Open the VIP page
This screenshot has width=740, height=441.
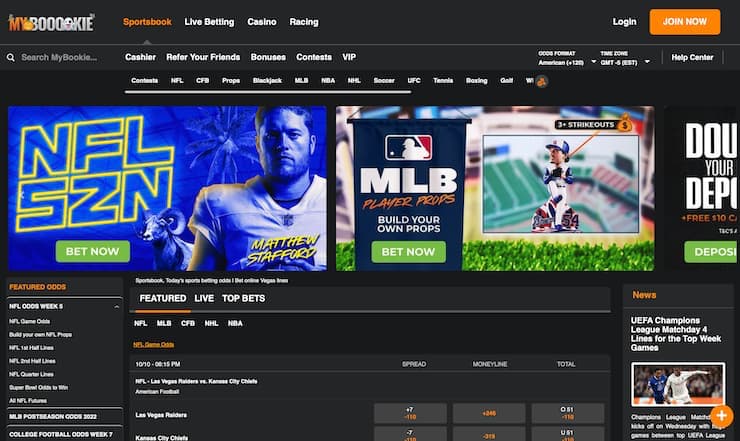click(349, 57)
